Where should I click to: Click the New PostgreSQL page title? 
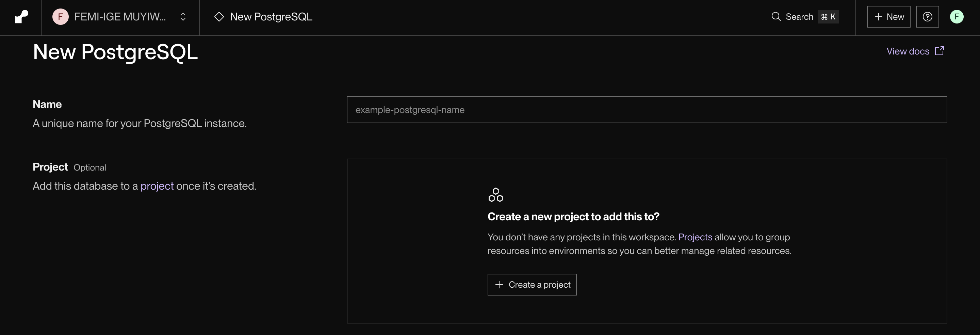pos(115,52)
